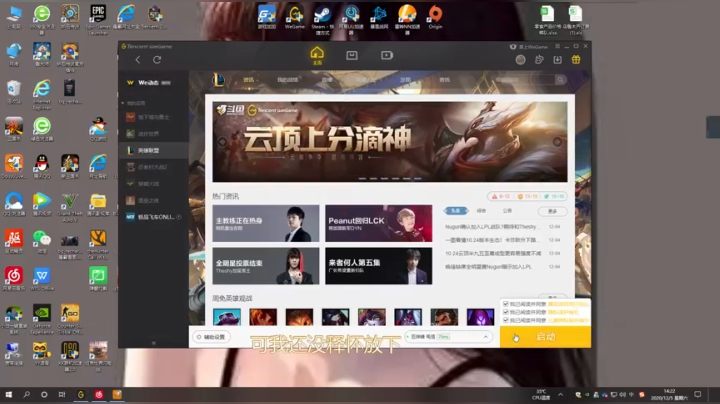Switch to the 公告 news tab
Viewport: 720px width, 404px height.
coord(507,211)
